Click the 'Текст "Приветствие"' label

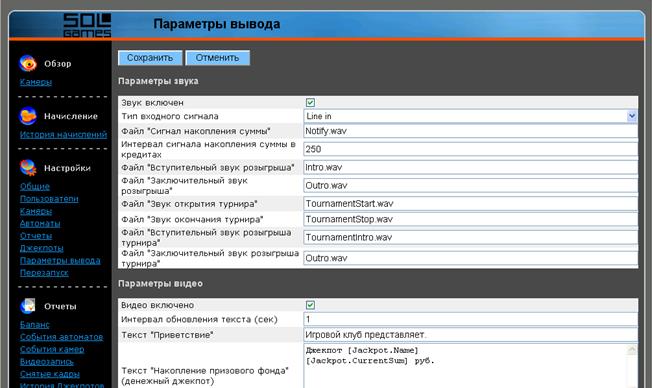coord(167,335)
